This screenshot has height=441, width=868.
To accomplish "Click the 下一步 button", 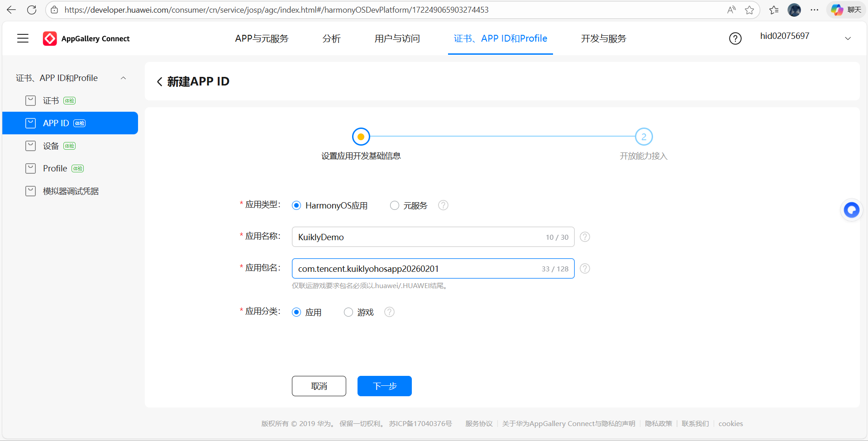I will (x=384, y=386).
